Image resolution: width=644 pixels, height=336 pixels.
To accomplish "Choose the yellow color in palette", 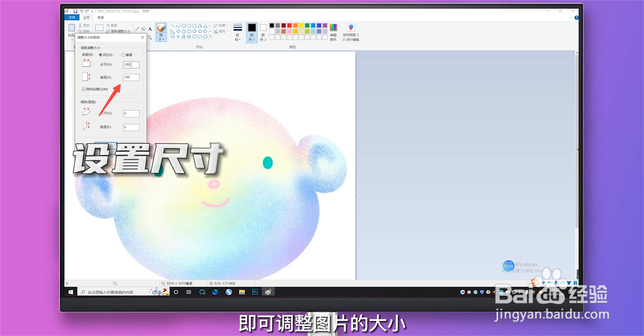I will pos(301,25).
